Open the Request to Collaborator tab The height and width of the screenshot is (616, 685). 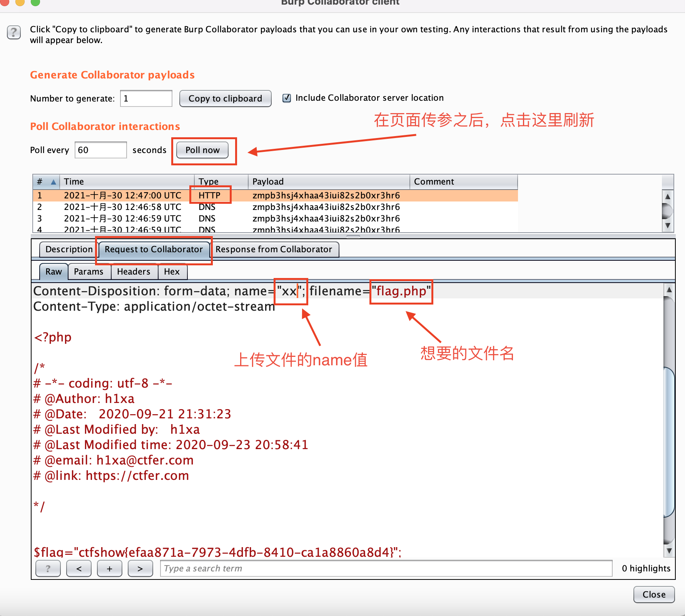(154, 249)
